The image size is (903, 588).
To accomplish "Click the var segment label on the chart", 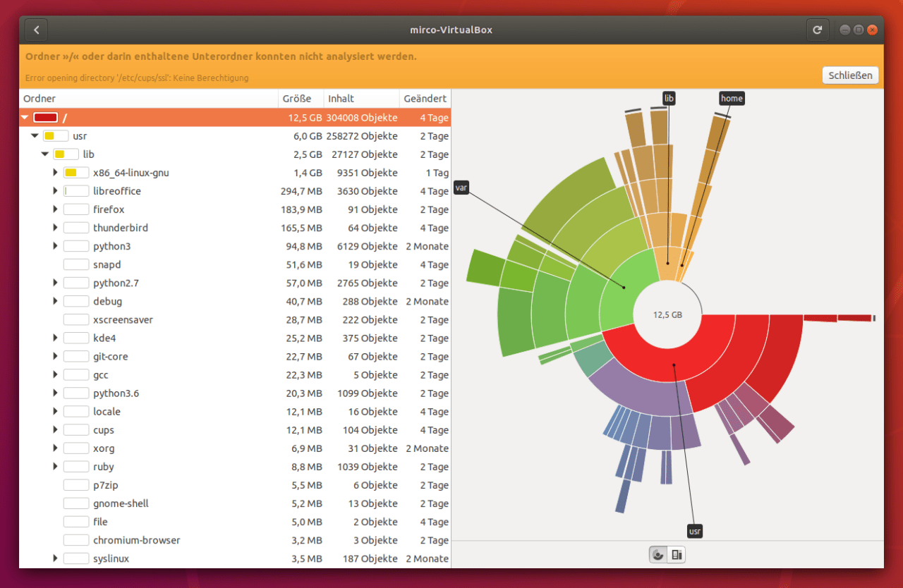I will point(461,188).
